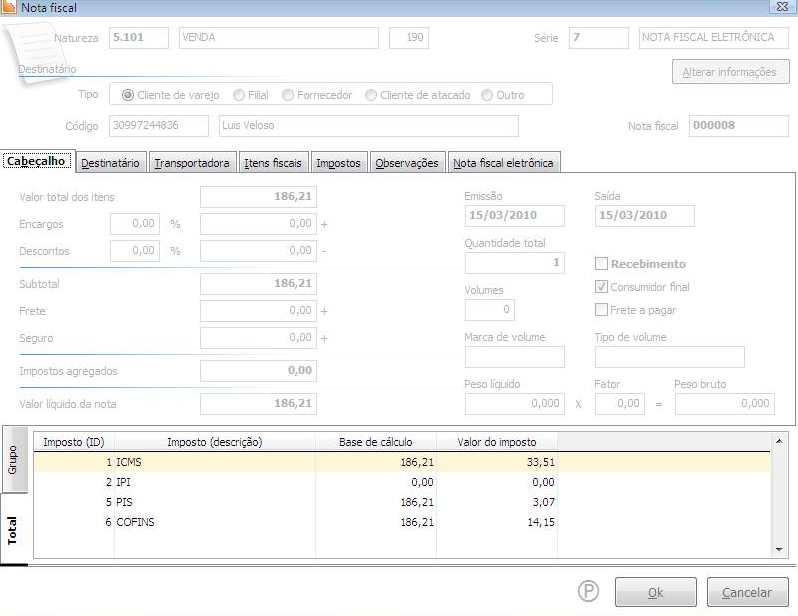Click the Código field 30997244836
Image resolution: width=798 pixels, height=616 pixels.
pyautogui.click(x=159, y=126)
